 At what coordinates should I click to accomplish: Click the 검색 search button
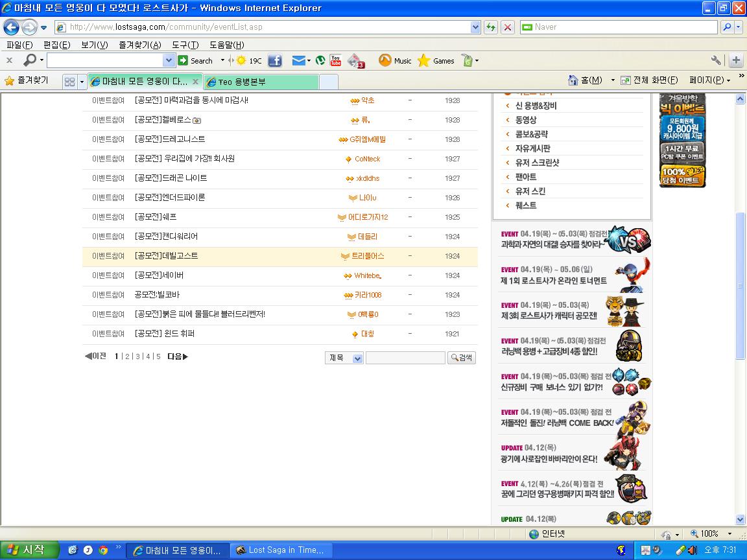(462, 358)
